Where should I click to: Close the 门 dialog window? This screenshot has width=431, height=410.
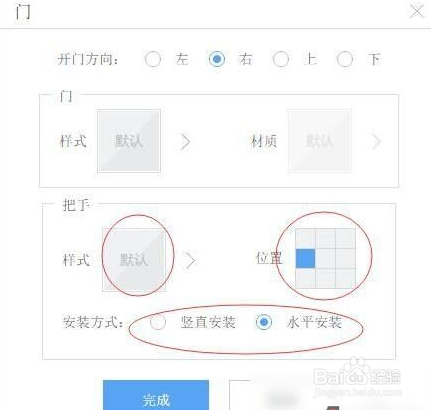[417, 11]
